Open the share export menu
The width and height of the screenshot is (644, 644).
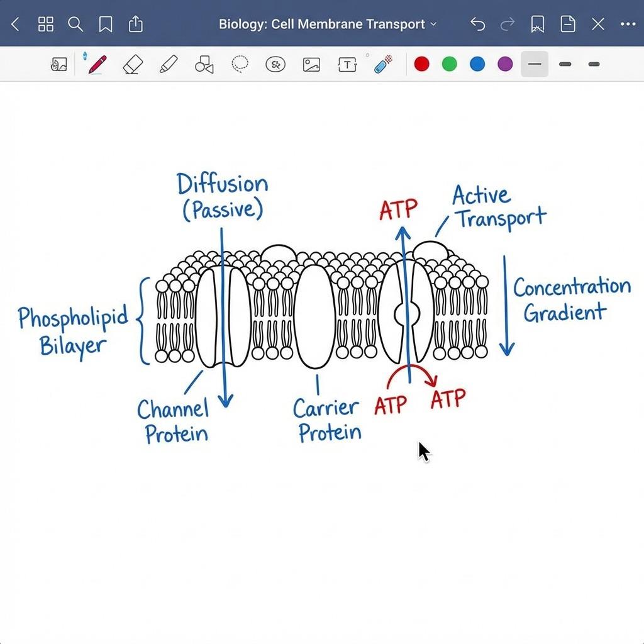(x=136, y=25)
